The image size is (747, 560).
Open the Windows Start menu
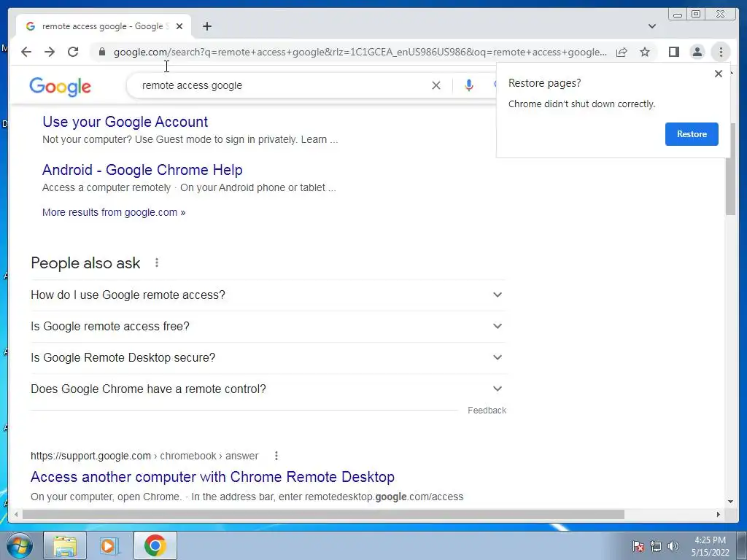(x=20, y=545)
